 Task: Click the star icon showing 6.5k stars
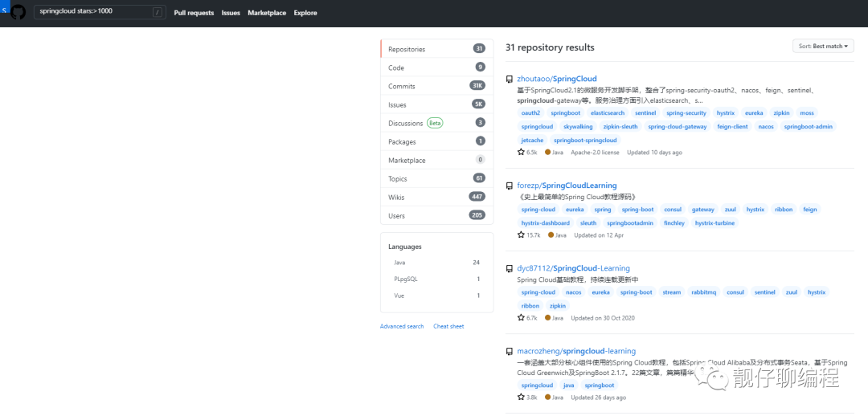click(x=521, y=152)
